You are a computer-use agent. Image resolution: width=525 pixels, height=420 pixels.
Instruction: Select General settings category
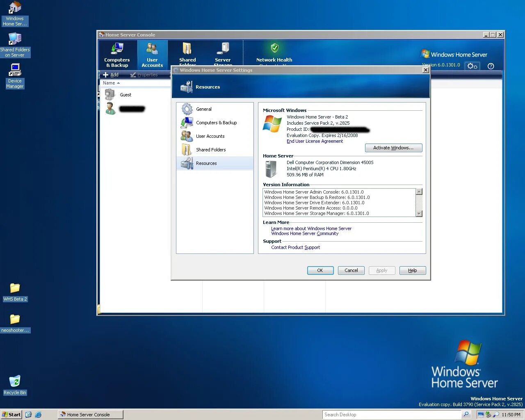[x=215, y=109]
